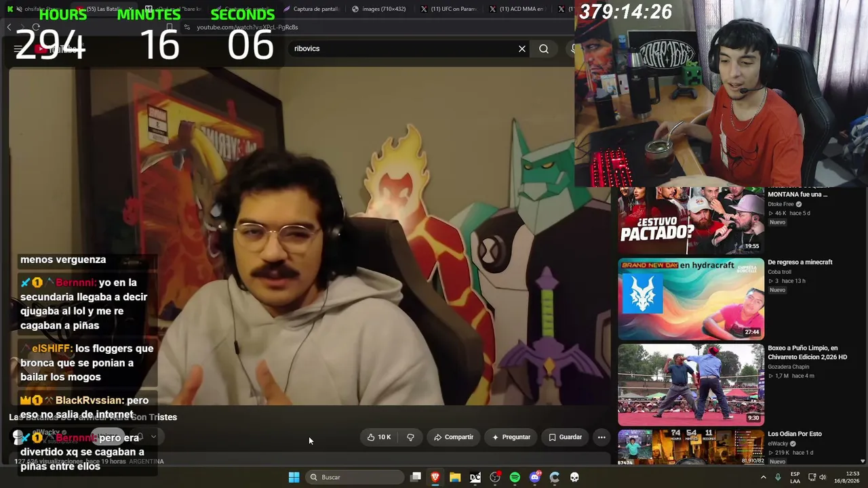Open Brave browser from the taskbar
Image resolution: width=868 pixels, height=488 pixels.
point(435,477)
